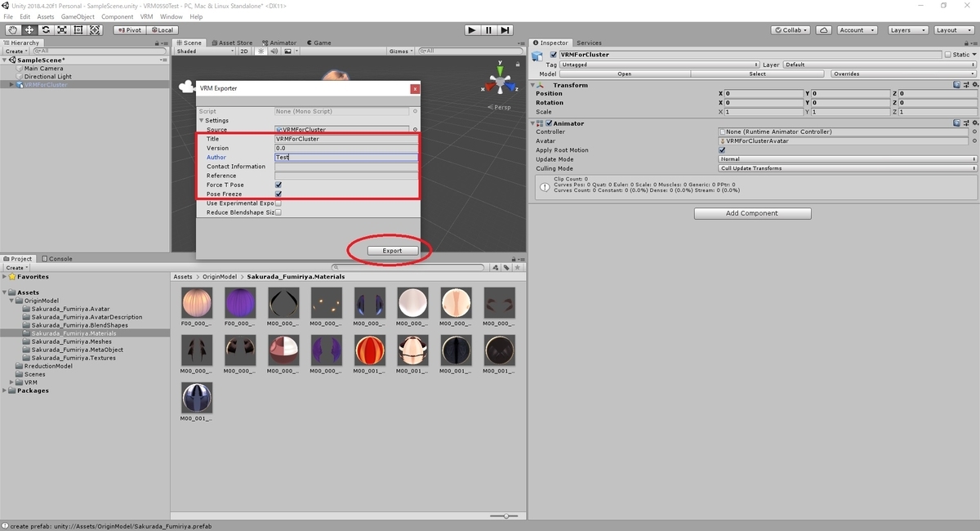Click the Contact Information field
The width and height of the screenshot is (980, 531).
click(346, 166)
